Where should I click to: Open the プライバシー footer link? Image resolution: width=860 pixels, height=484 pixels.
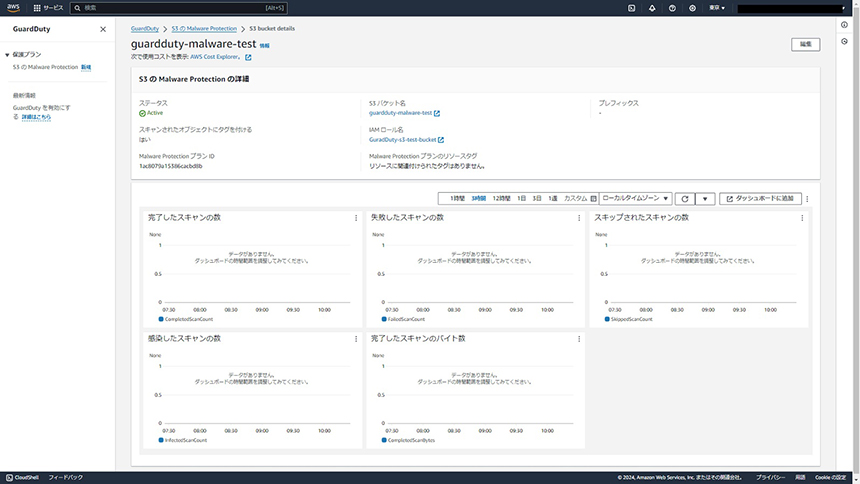point(770,477)
